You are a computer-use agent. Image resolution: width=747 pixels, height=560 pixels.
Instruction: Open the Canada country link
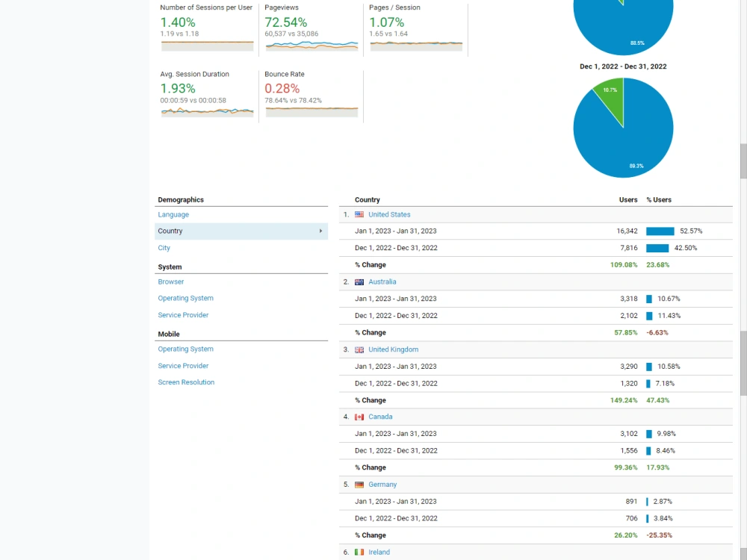pos(380,417)
